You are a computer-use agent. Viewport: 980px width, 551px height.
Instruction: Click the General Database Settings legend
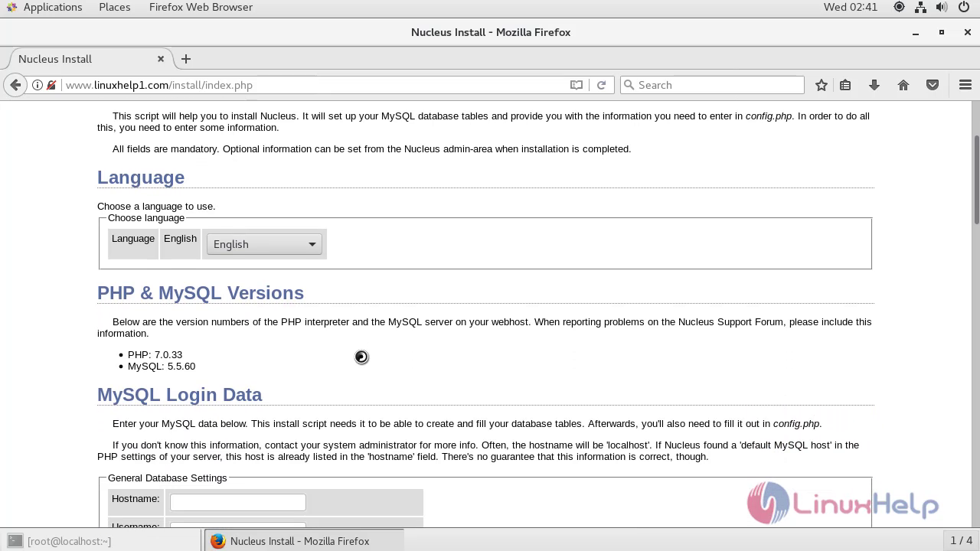point(168,478)
